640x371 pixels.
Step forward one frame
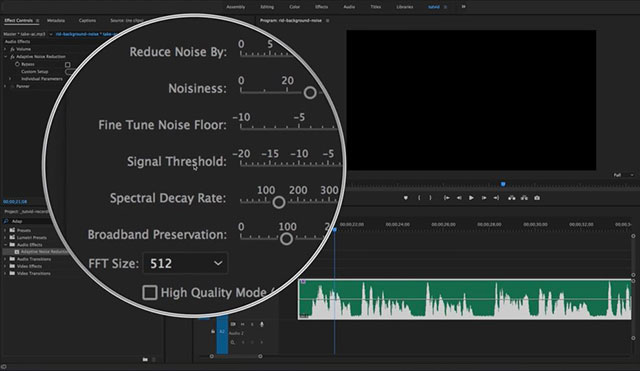484,198
